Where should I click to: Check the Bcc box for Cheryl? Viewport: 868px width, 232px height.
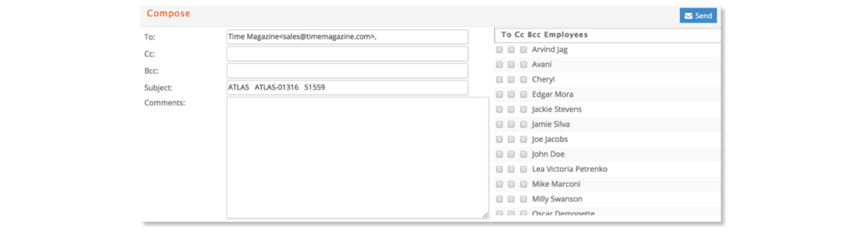(x=523, y=80)
